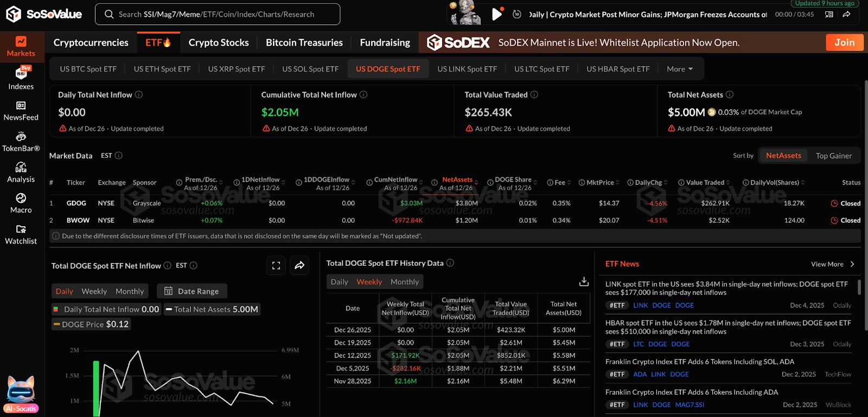Open the Watchlist sidebar icon
The image size is (868, 417).
coord(21,229)
